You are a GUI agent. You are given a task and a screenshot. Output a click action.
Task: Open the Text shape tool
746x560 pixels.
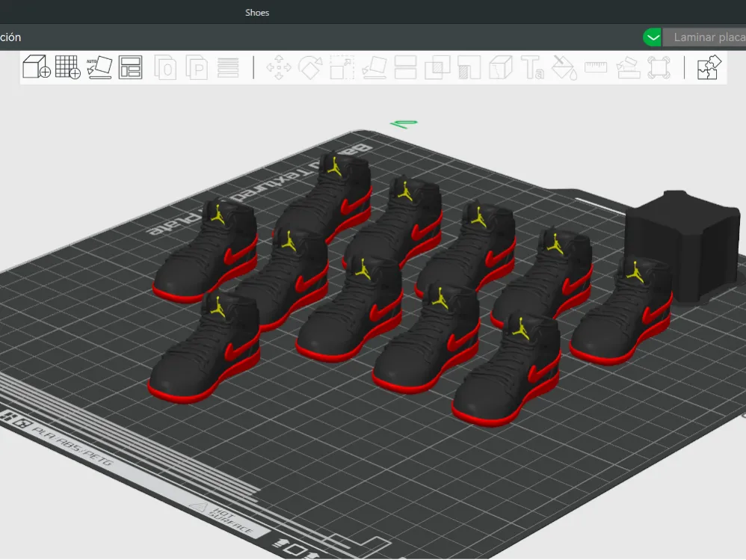coord(532,67)
